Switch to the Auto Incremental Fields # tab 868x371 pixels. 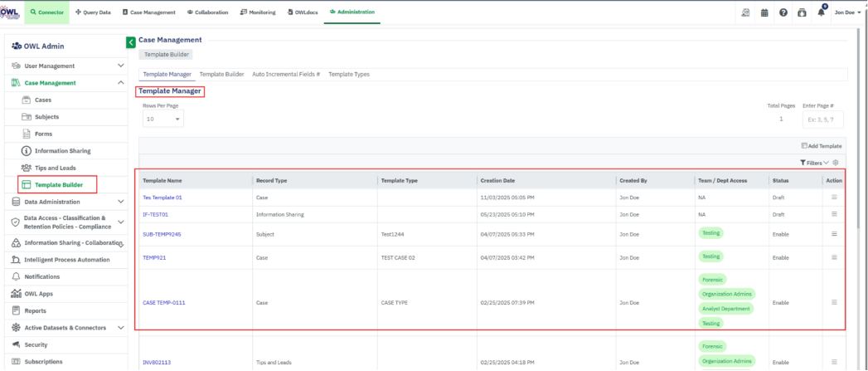click(286, 74)
